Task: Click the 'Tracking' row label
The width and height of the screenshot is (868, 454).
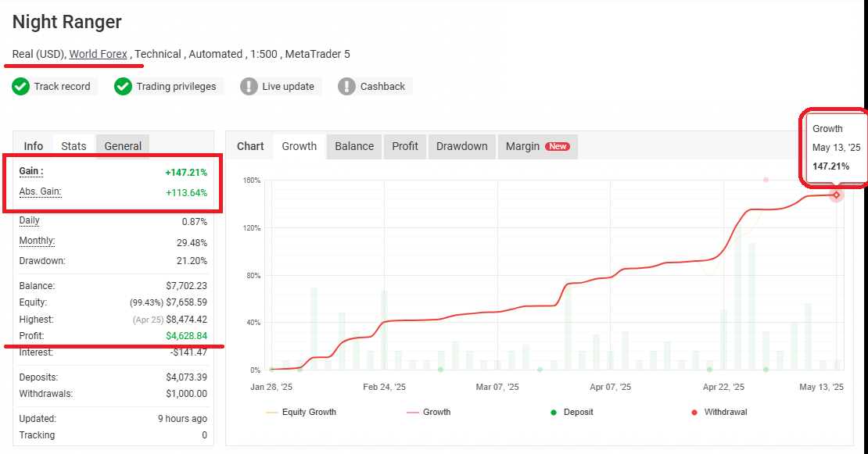Action: coord(37,434)
